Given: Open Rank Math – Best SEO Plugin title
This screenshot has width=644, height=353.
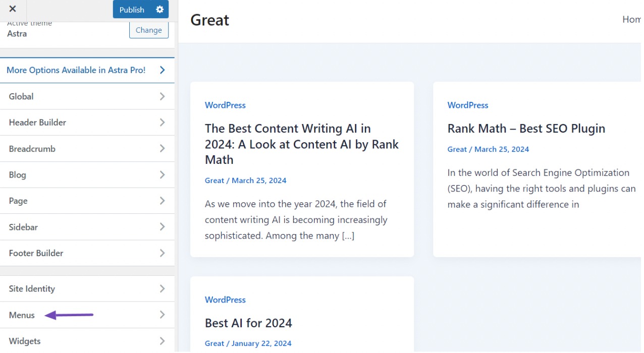Looking at the screenshot, I should (x=526, y=129).
